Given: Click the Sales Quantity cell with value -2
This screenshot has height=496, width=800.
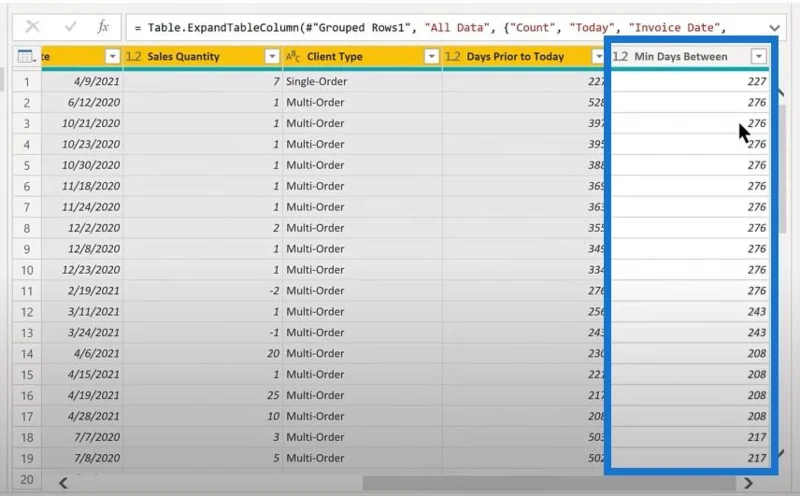Looking at the screenshot, I should pos(203,291).
